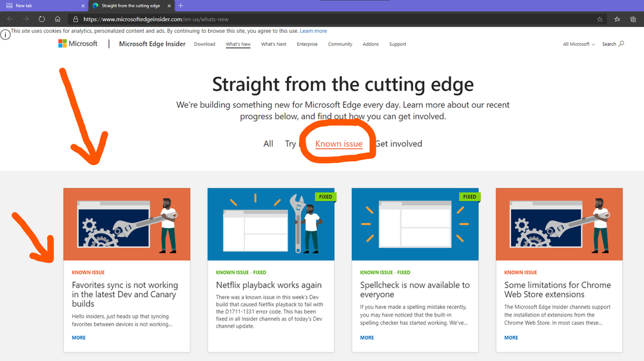
Task: Click 'KNOWN ISSUE' label on Favorites sync card
Action: [88, 272]
